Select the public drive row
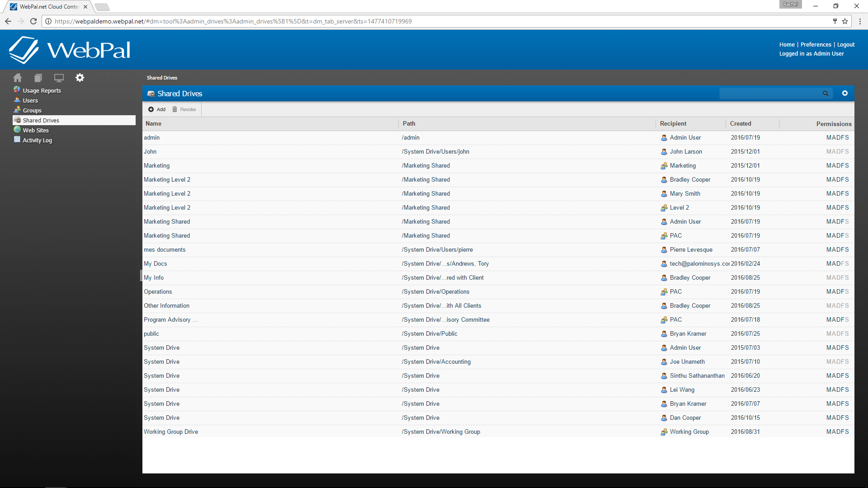 (498, 334)
